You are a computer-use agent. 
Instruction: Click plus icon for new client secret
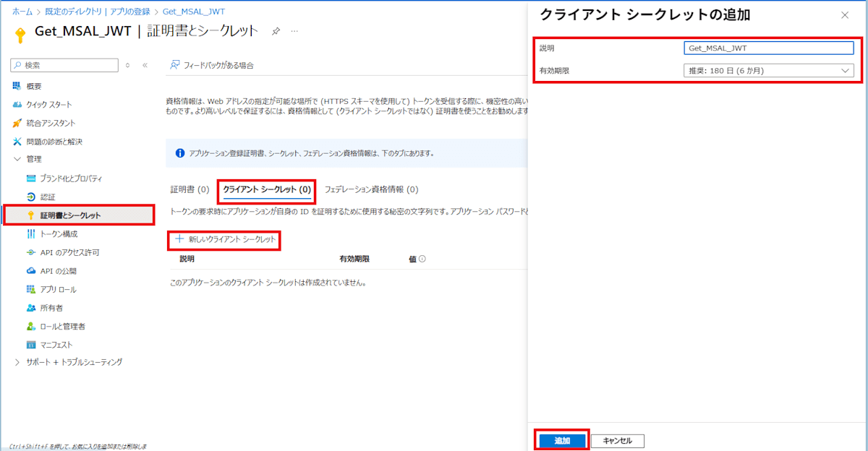click(x=180, y=239)
